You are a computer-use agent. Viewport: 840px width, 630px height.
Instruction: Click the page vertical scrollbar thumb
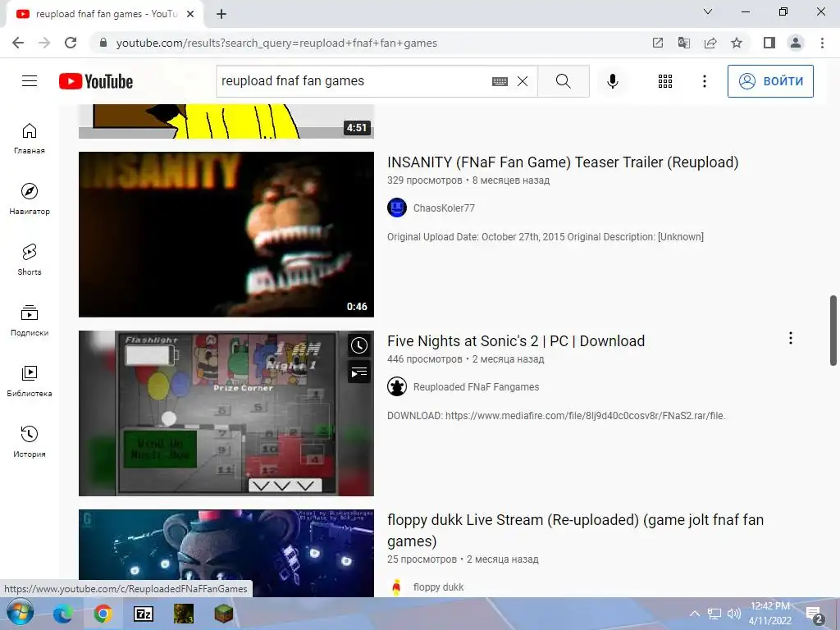click(x=833, y=331)
